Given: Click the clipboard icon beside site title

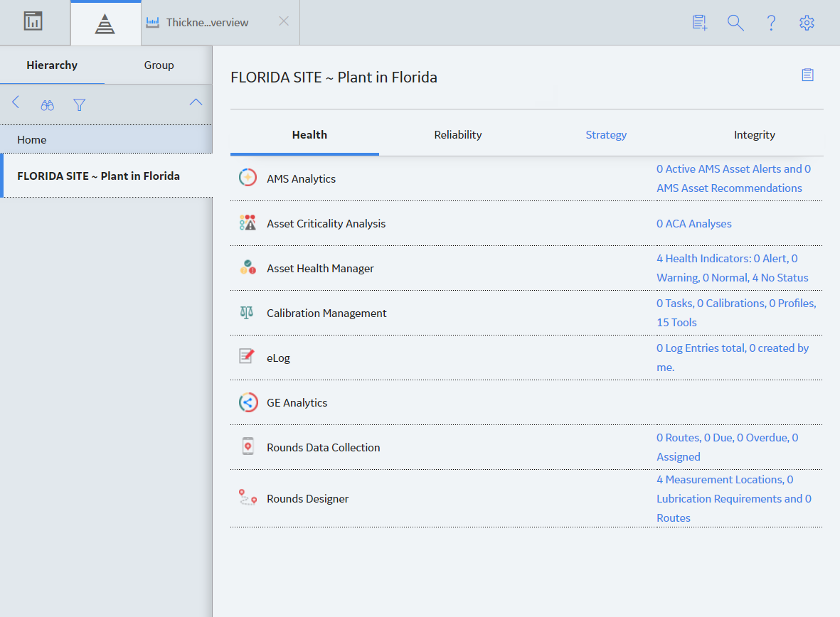Looking at the screenshot, I should tap(807, 75).
